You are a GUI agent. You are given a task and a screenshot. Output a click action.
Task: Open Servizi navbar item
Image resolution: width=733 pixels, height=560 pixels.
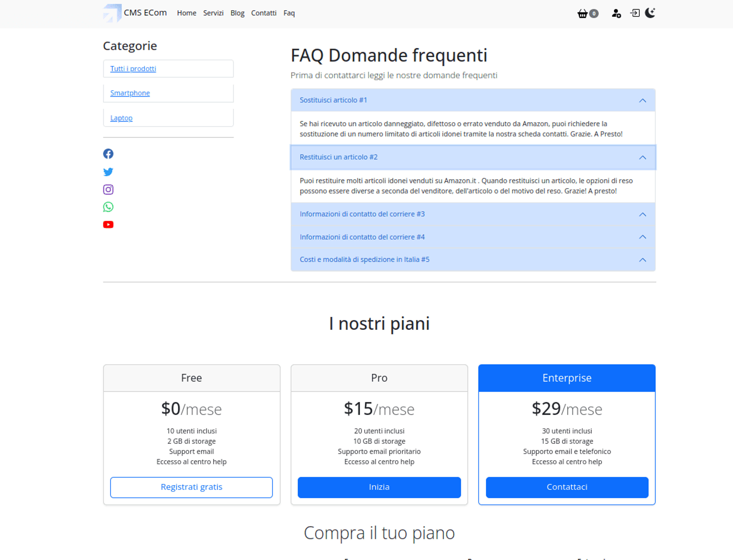tap(213, 13)
